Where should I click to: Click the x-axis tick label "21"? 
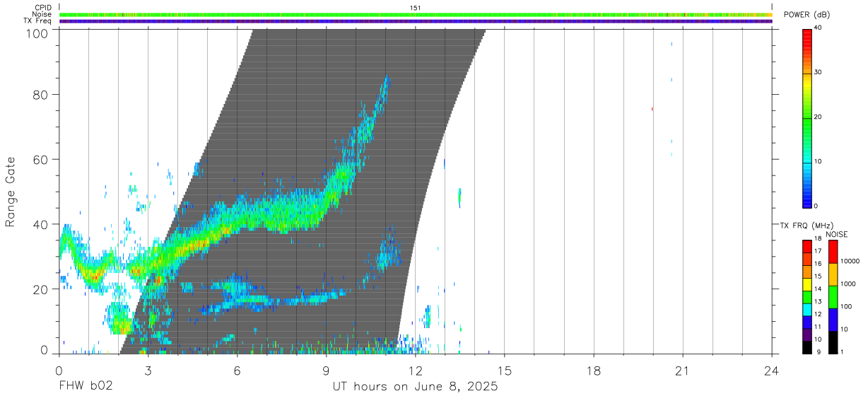682,370
